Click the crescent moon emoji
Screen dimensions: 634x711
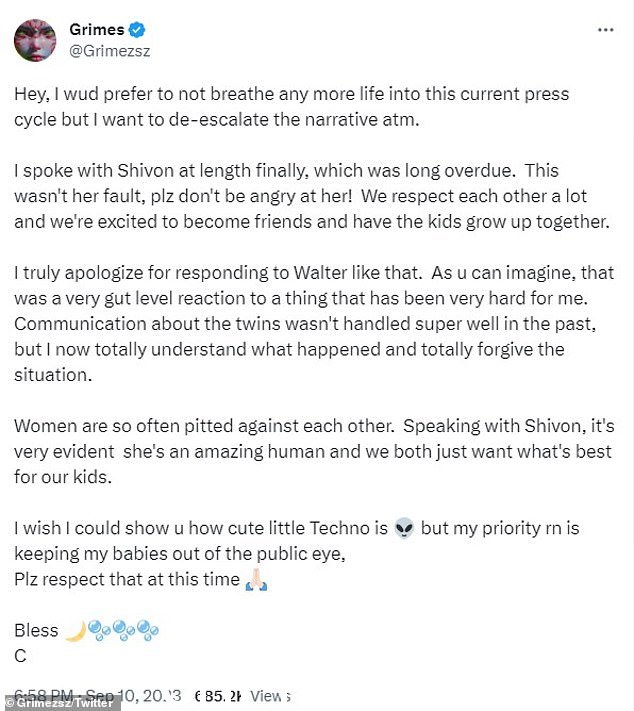pos(75,631)
